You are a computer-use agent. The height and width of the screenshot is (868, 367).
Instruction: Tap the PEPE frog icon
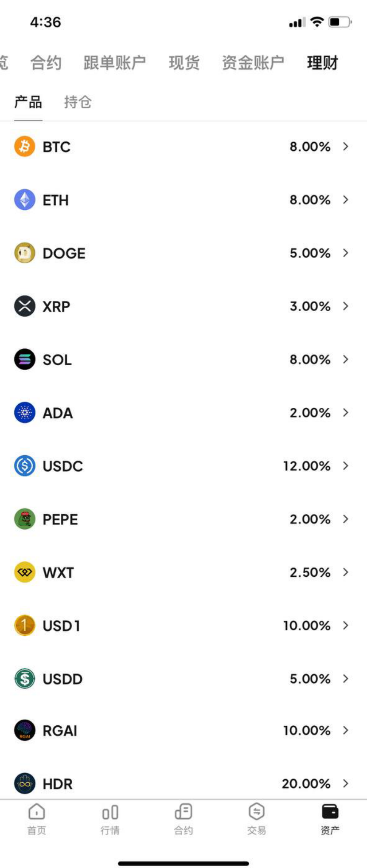25,519
